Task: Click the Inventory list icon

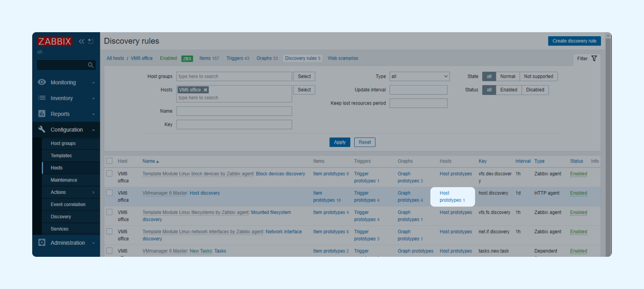Action: click(42, 98)
